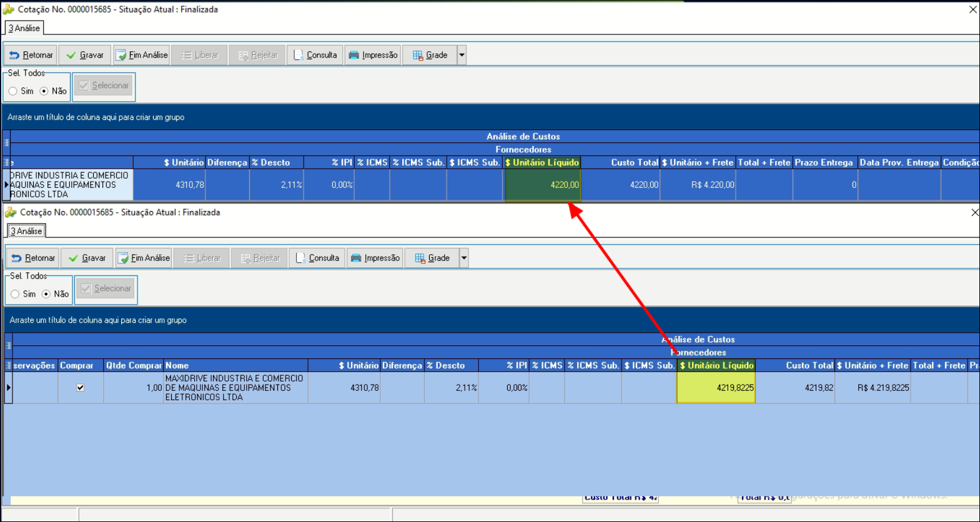Click the 1,00 Qtde Comprar cell
Image resolution: width=980 pixels, height=522 pixels.
[x=134, y=388]
